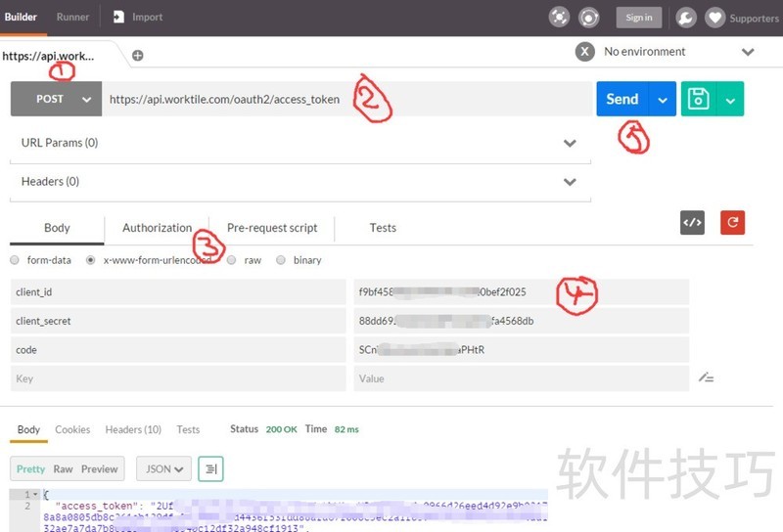Select the https://api.work... request tab
This screenshot has width=783, height=532.
48,56
